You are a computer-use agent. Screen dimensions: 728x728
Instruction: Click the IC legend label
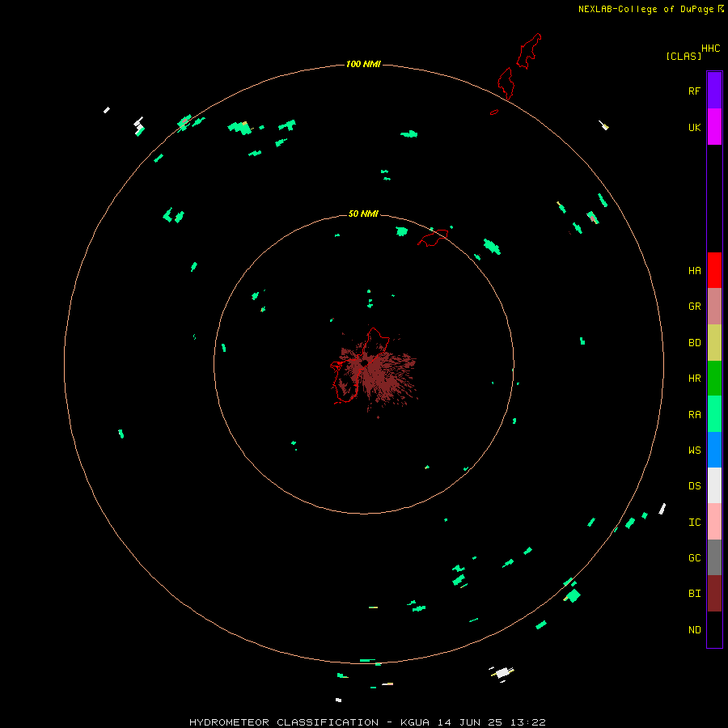pos(694,523)
